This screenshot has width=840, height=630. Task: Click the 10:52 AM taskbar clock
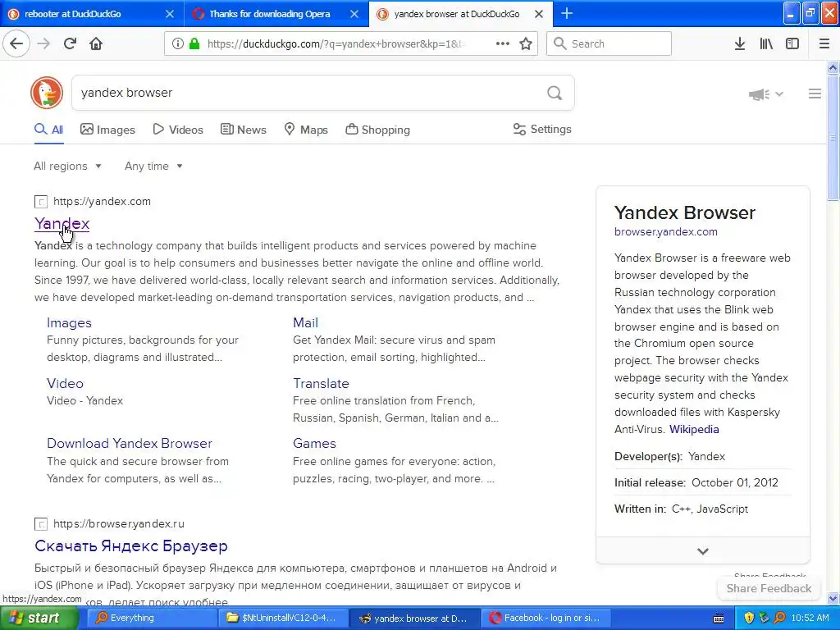pyautogui.click(x=810, y=618)
